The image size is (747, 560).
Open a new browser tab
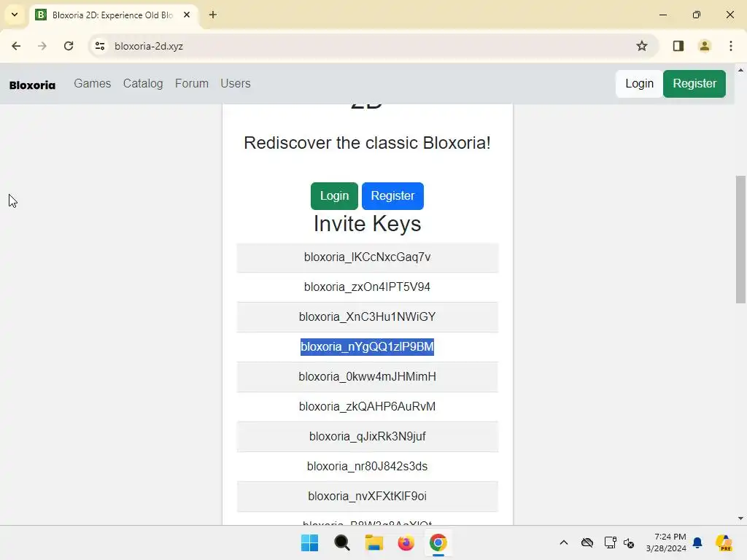[213, 15]
